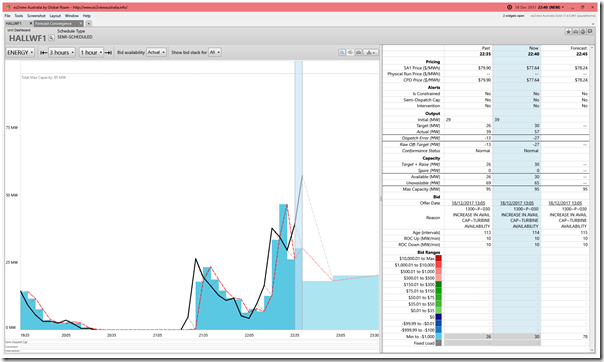The width and height of the screenshot is (604, 362).
Task: Click the scroll down arrow of the data panel
Action: click(x=592, y=350)
